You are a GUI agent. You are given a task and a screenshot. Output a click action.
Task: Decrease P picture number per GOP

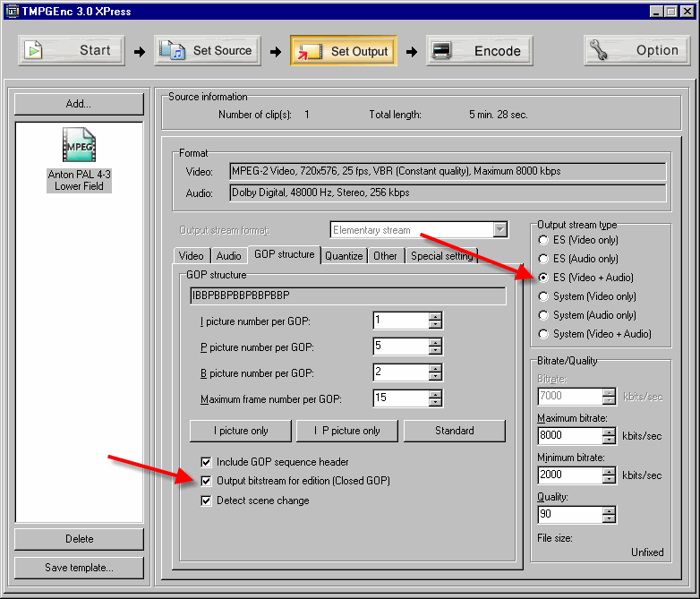click(x=435, y=350)
